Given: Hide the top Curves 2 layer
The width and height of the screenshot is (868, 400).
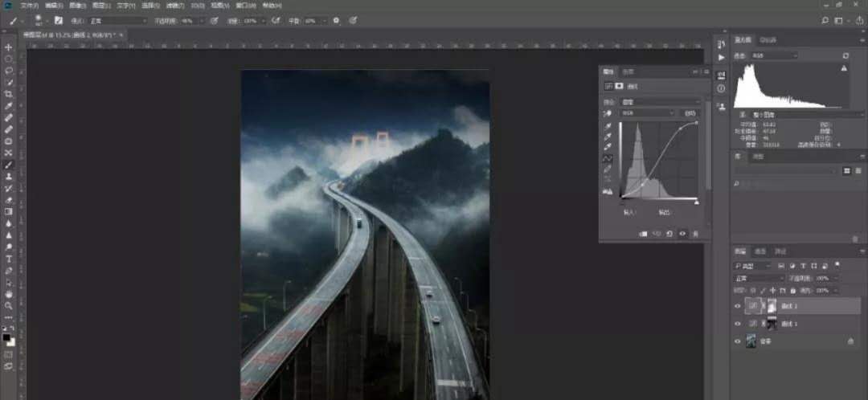Looking at the screenshot, I should tap(738, 306).
